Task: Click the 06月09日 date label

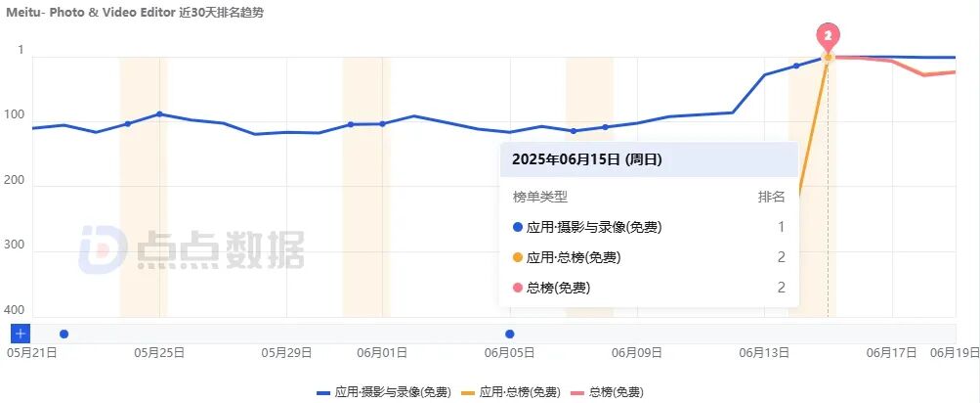Action: pyautogui.click(x=637, y=353)
